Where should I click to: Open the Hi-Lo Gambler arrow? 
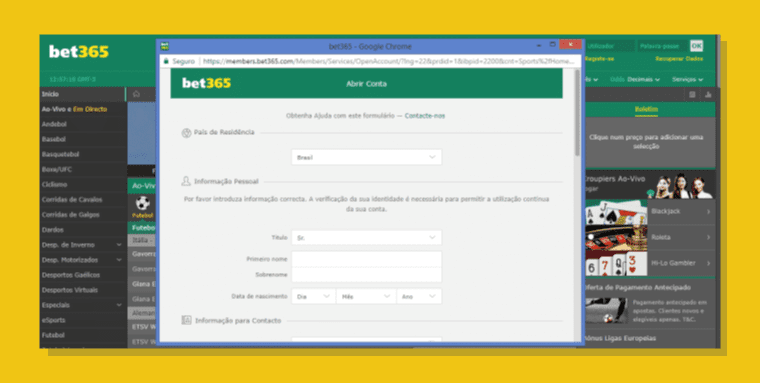(708, 263)
